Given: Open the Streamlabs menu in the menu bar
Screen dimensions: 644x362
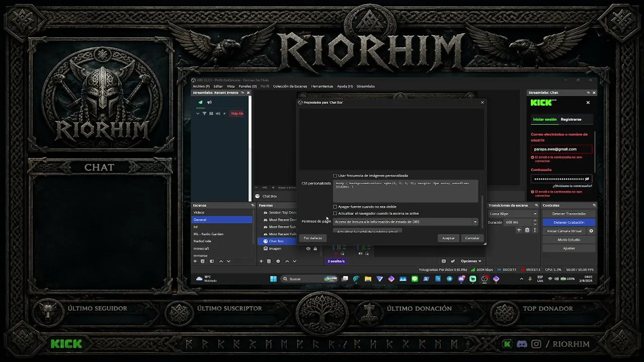Looking at the screenshot, I should pyautogui.click(x=366, y=86).
